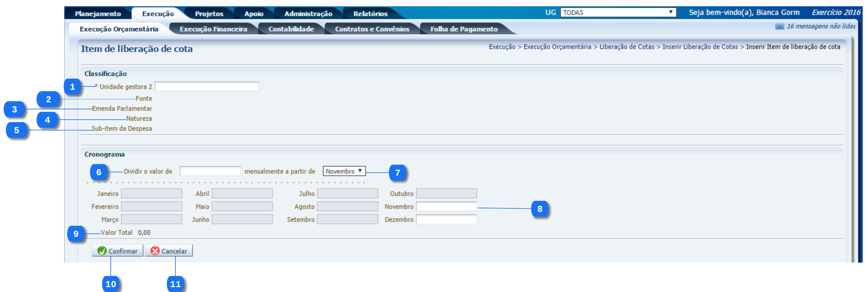Open Folha de Pagamento subtab
The width and height of the screenshot is (868, 292).
pyautogui.click(x=463, y=29)
